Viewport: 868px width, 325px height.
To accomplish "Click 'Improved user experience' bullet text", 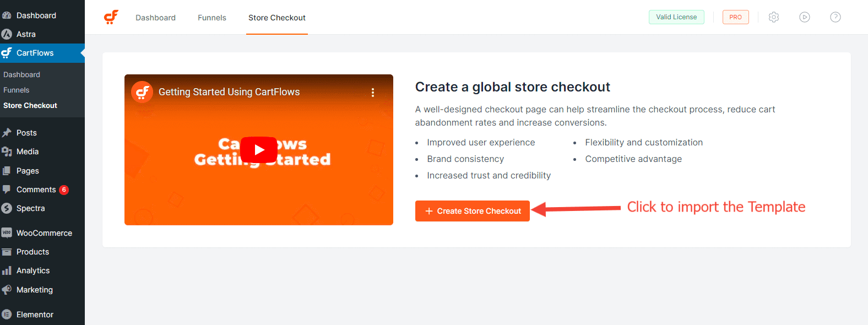I will coord(481,142).
